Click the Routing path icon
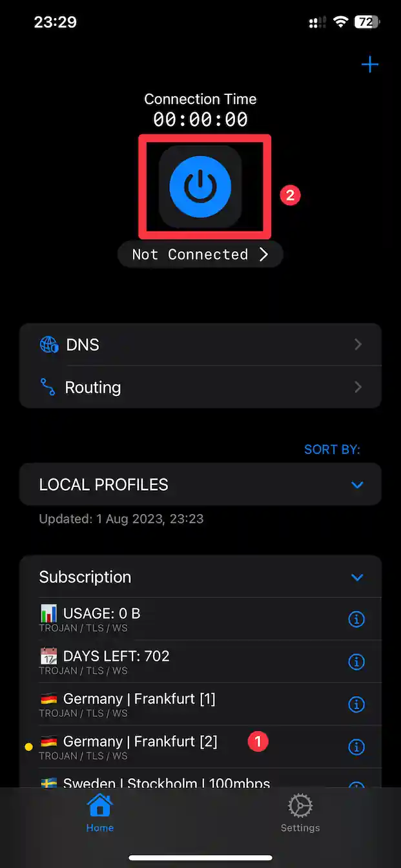401x868 pixels. [x=48, y=387]
